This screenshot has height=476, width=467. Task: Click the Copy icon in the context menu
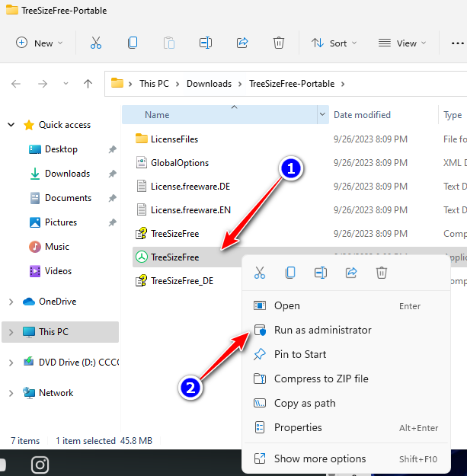pos(290,273)
